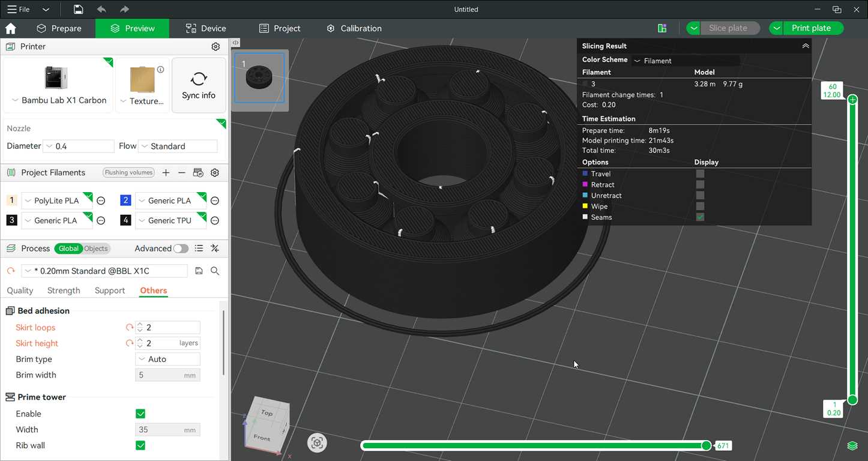The image size is (868, 461).
Task: Toggle Travel display checkbox
Action: click(x=700, y=173)
